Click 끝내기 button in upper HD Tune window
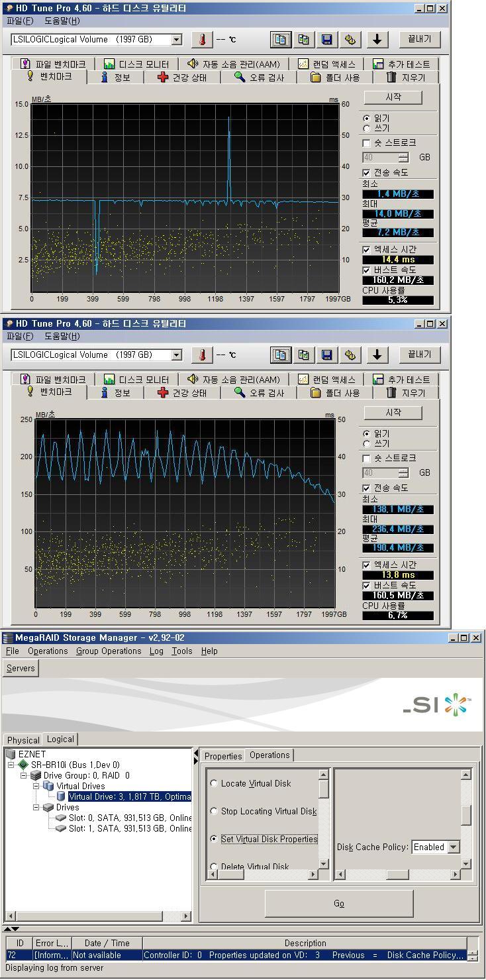Image resolution: width=486 pixels, height=980 pixels. click(x=419, y=39)
